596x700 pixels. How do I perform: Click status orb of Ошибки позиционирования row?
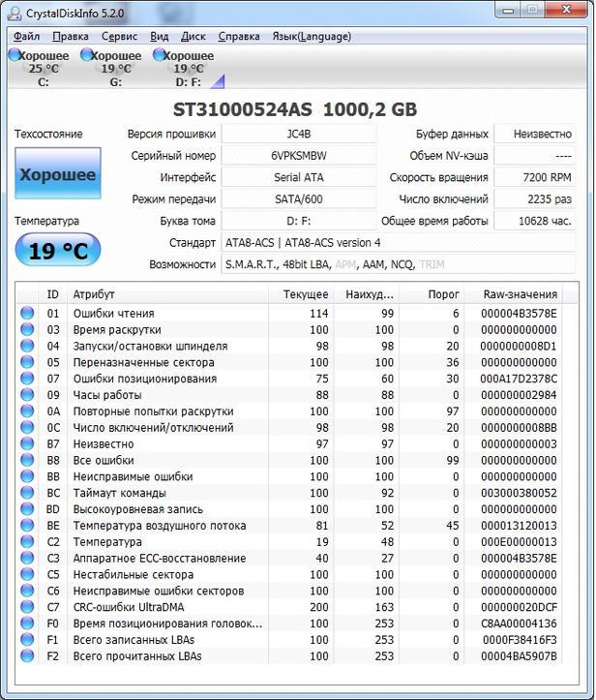pos(27,379)
